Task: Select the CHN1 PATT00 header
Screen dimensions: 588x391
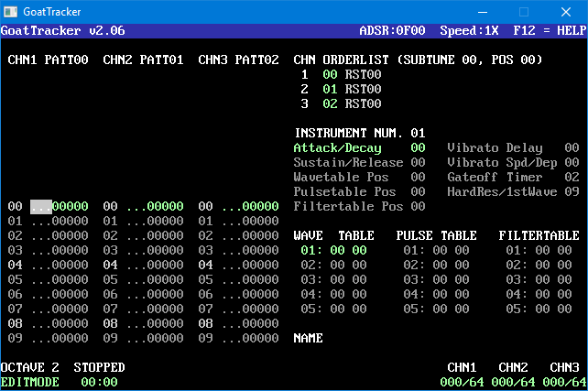Action: (x=48, y=60)
